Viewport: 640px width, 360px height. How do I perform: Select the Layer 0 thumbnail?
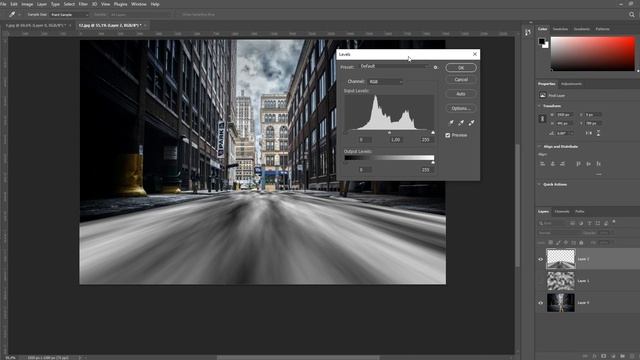pos(561,303)
